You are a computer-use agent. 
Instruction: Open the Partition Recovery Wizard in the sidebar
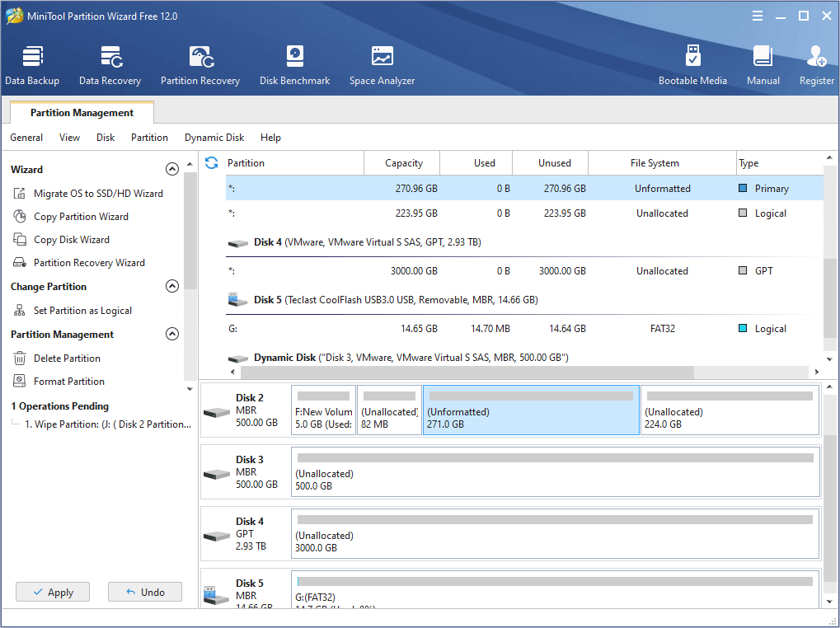(x=78, y=262)
